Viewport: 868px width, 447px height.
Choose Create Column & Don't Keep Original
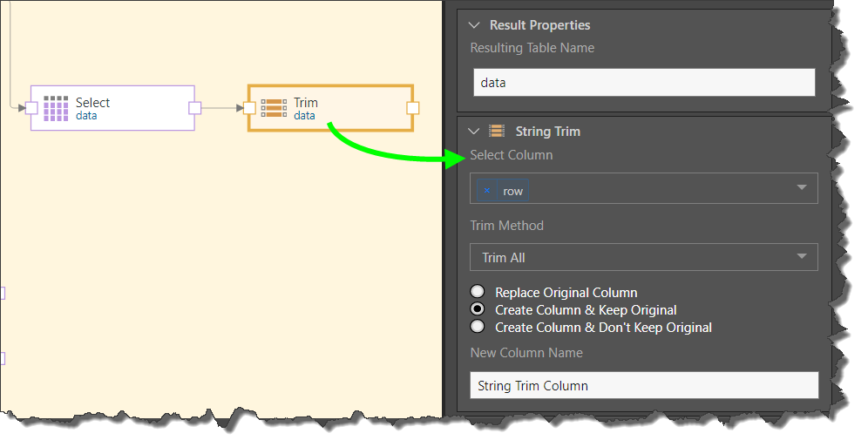[x=478, y=327]
